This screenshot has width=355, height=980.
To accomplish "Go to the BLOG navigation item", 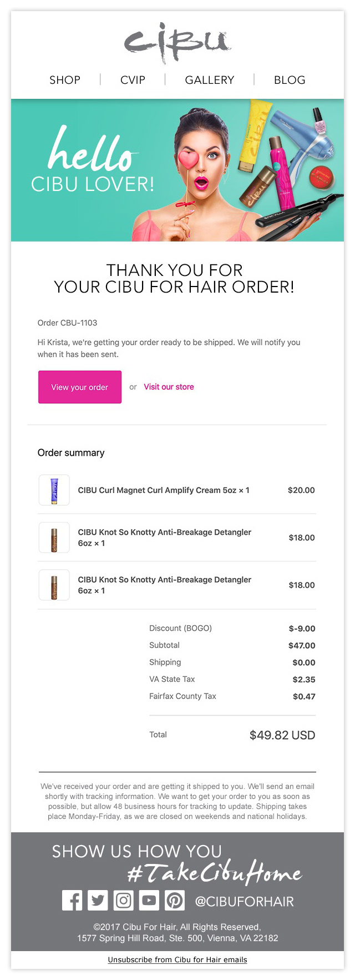I will (x=290, y=80).
